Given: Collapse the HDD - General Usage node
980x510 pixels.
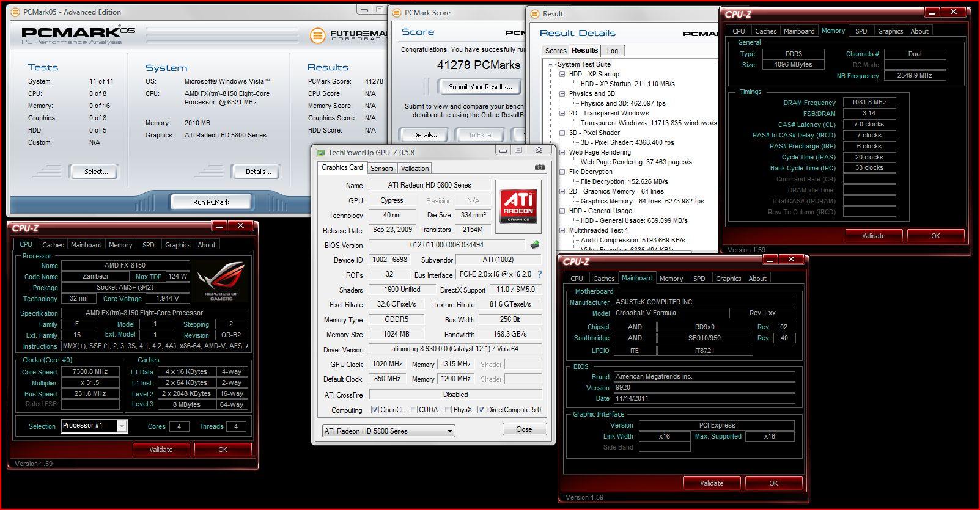Looking at the screenshot, I should 562,211.
